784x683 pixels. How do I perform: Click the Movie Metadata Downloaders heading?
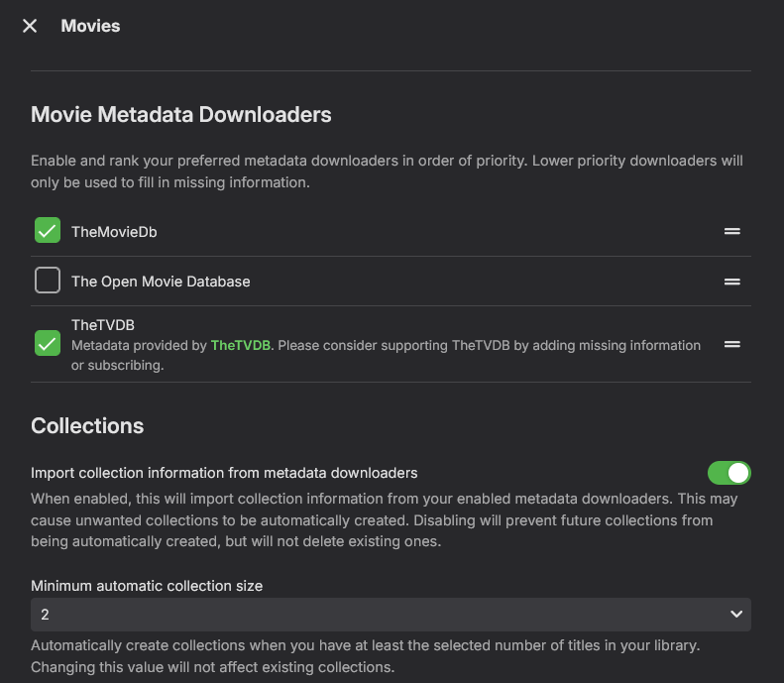181,115
